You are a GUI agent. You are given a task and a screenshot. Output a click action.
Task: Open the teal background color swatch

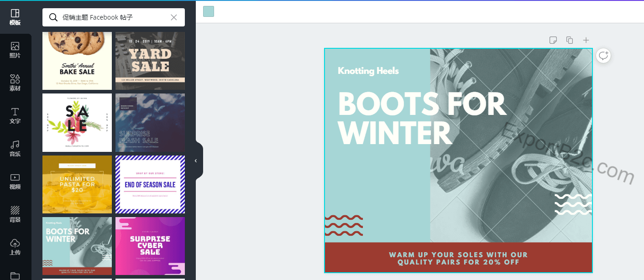[209, 11]
